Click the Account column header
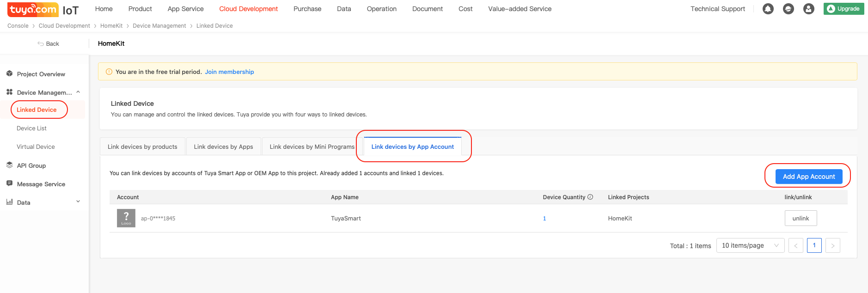 (128, 197)
